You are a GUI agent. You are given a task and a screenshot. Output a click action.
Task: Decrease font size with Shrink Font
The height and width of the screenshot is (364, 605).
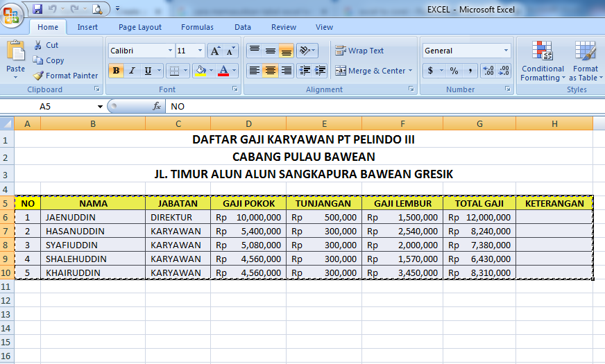pos(230,51)
